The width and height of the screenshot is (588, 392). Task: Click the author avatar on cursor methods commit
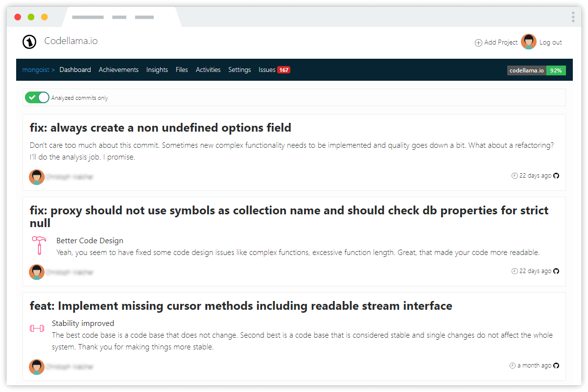[x=37, y=367]
